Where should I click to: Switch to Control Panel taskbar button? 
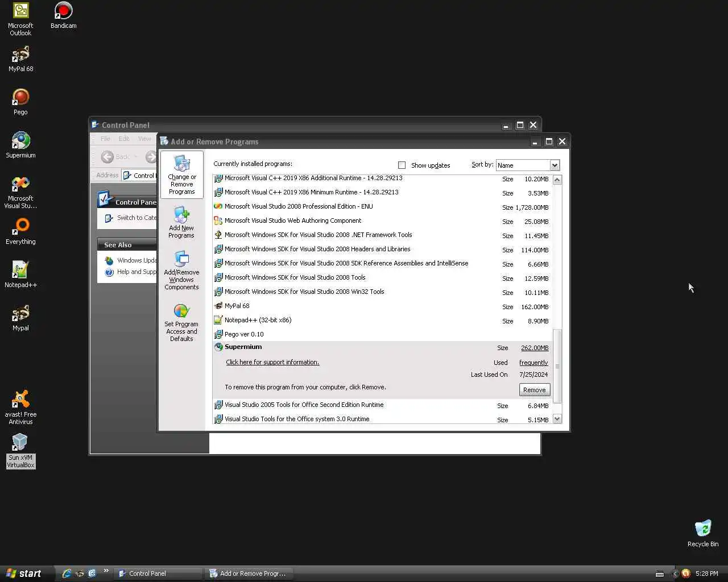click(158, 573)
